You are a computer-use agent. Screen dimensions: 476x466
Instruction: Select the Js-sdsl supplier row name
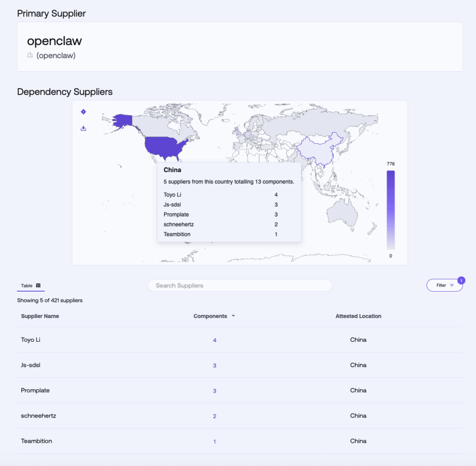click(x=30, y=365)
